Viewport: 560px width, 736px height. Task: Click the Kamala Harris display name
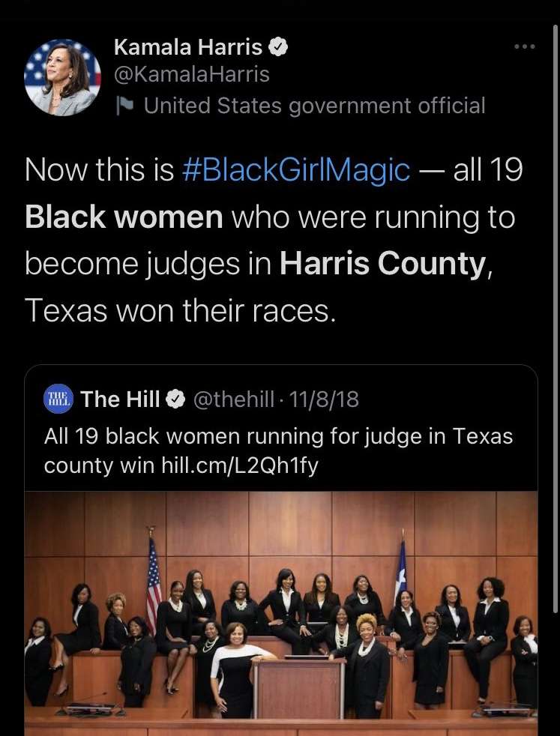click(x=187, y=47)
